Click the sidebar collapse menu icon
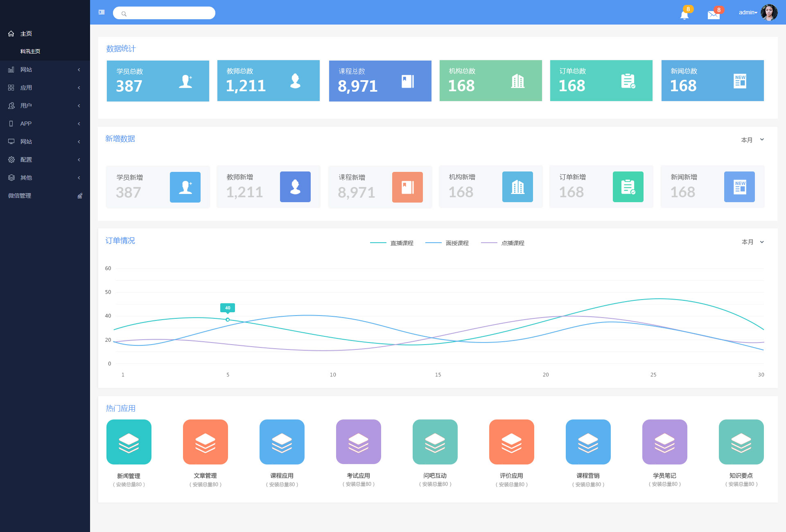Viewport: 786px width, 532px height. (102, 12)
